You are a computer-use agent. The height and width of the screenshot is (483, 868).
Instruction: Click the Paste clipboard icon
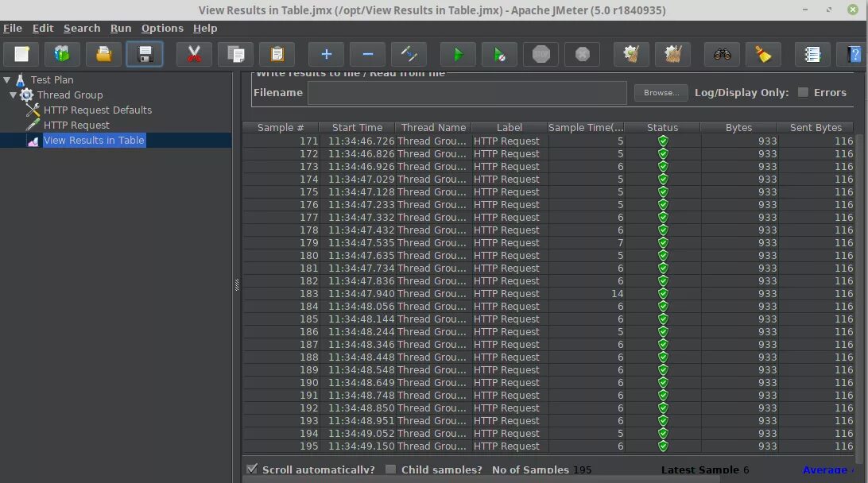pyautogui.click(x=277, y=54)
